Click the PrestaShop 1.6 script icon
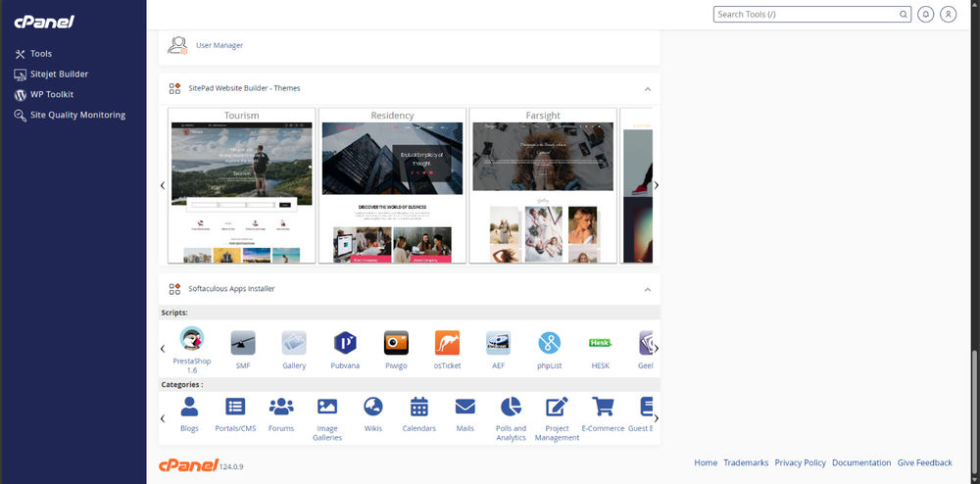Image resolution: width=980 pixels, height=484 pixels. 192,338
